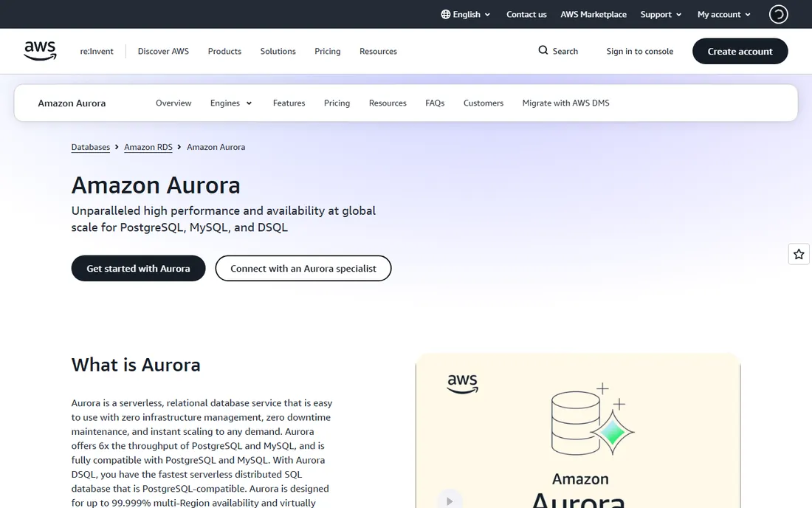
Task: Play the Amazon Aurora video
Action: [x=450, y=500]
